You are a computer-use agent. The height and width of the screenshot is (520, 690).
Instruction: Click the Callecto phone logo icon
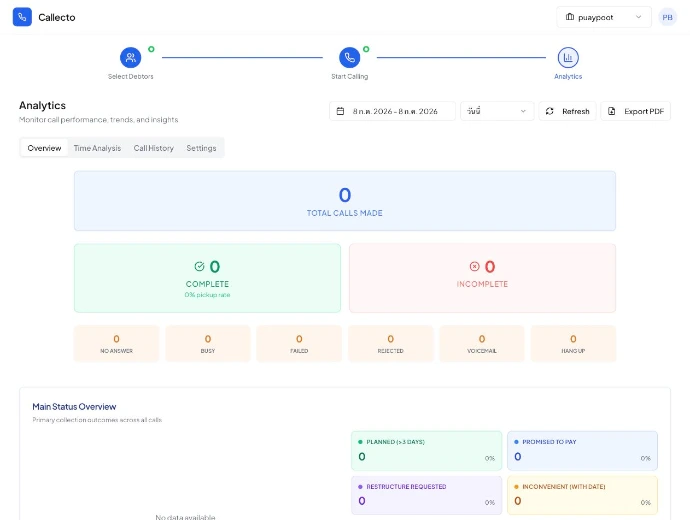click(22, 17)
